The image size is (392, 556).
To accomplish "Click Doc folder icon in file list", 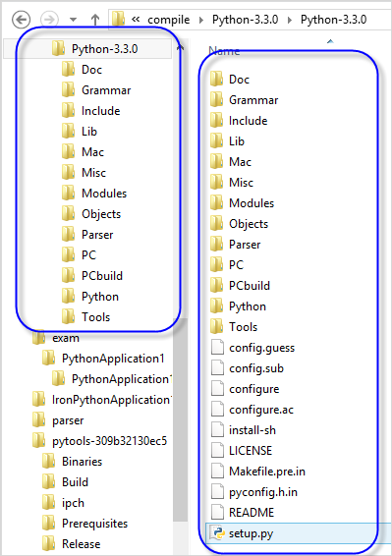I will (216, 79).
